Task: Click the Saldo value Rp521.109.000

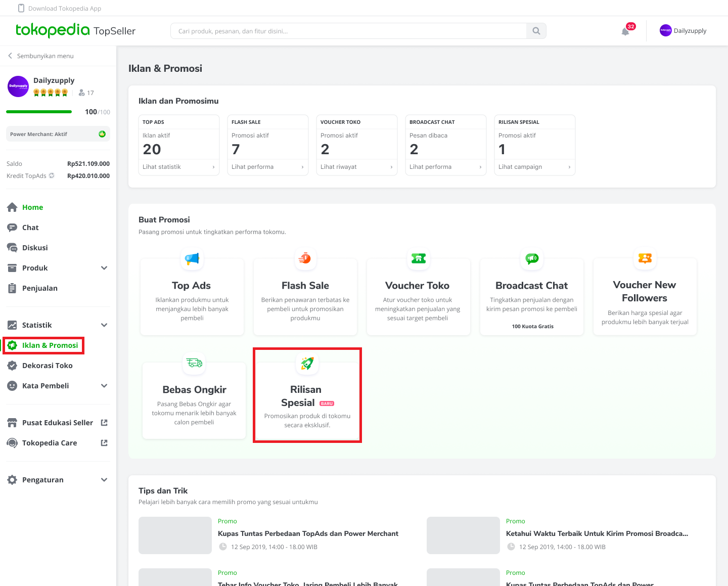Action: click(x=88, y=164)
